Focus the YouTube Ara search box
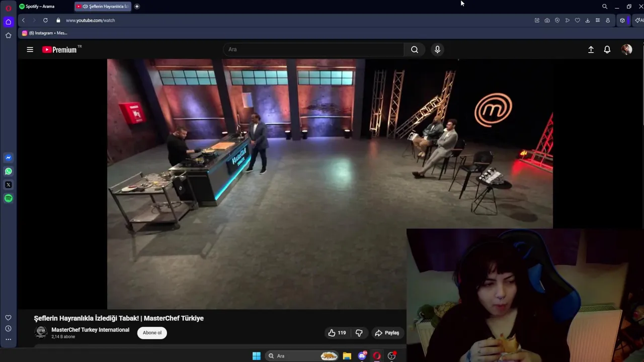The image size is (644, 362). [313, 49]
